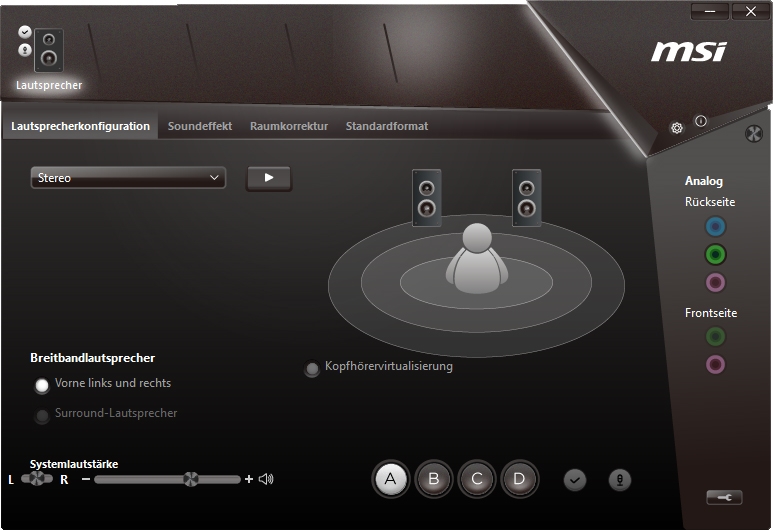Screen dimensions: 773x530
Task: Minimize the MSI audio window
Action: pyautogui.click(x=710, y=11)
